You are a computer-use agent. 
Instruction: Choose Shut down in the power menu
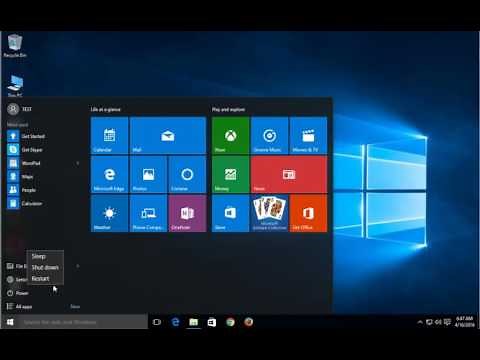click(45, 267)
